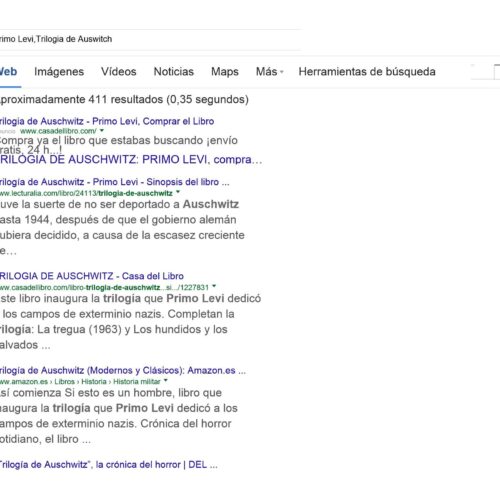Image resolution: width=500 pixels, height=500 pixels.
Task: Click the lecturalia.com green URL text
Action: coord(86,193)
